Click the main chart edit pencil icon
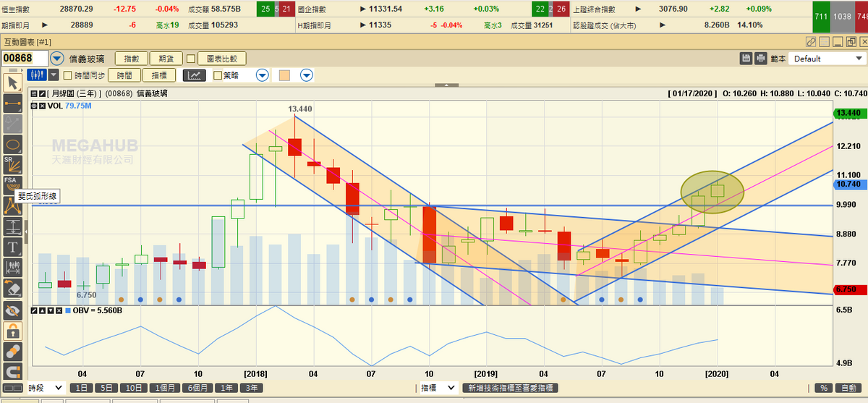This screenshot has height=403, width=868. (x=42, y=93)
